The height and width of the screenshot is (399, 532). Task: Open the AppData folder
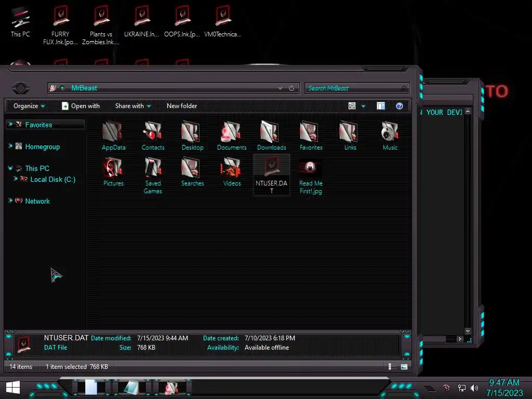(113, 136)
